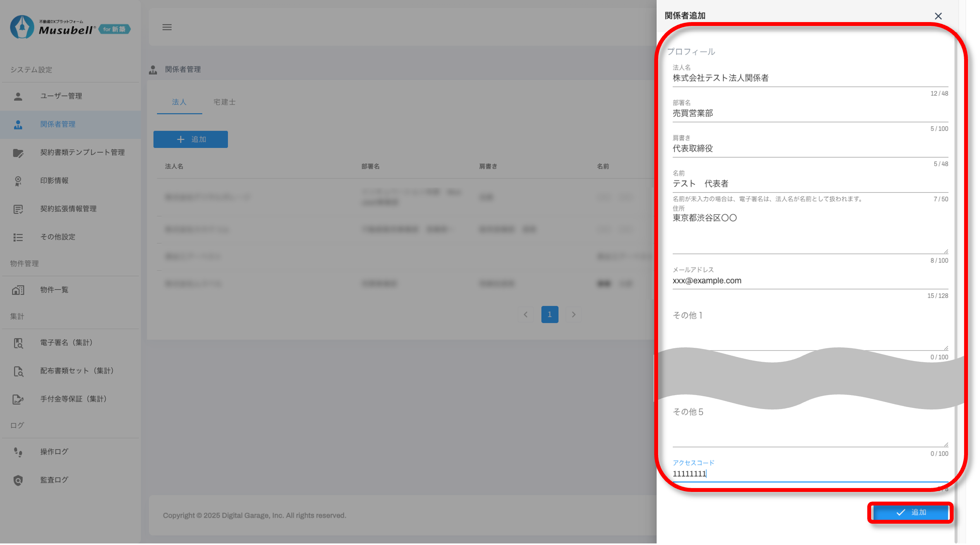Select the 法人 tab
The width and height of the screenshot is (980, 545).
pyautogui.click(x=179, y=102)
